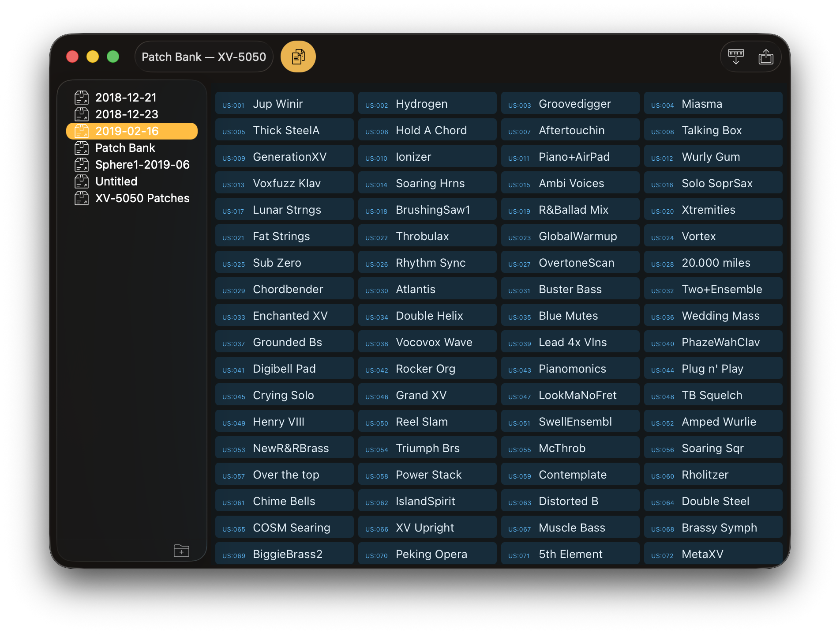Select the Hold A Chord patch
The width and height of the screenshot is (840, 634).
coord(427,130)
